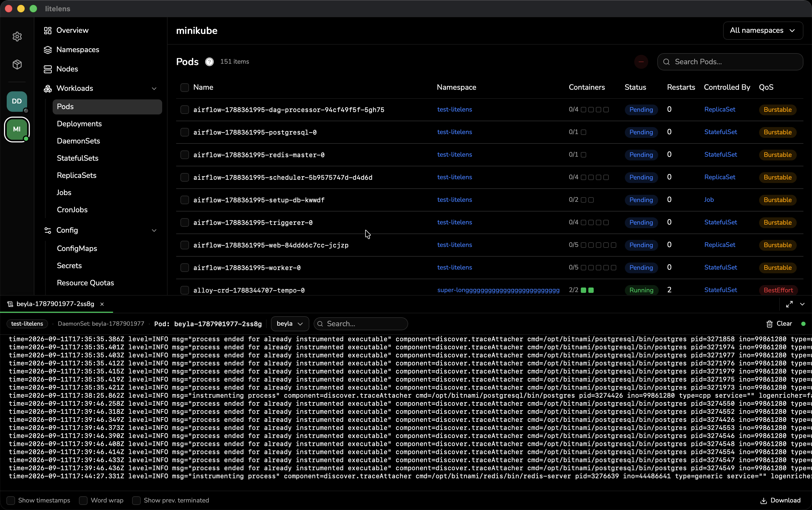Open CronJobs list
The image size is (812, 510).
click(72, 210)
